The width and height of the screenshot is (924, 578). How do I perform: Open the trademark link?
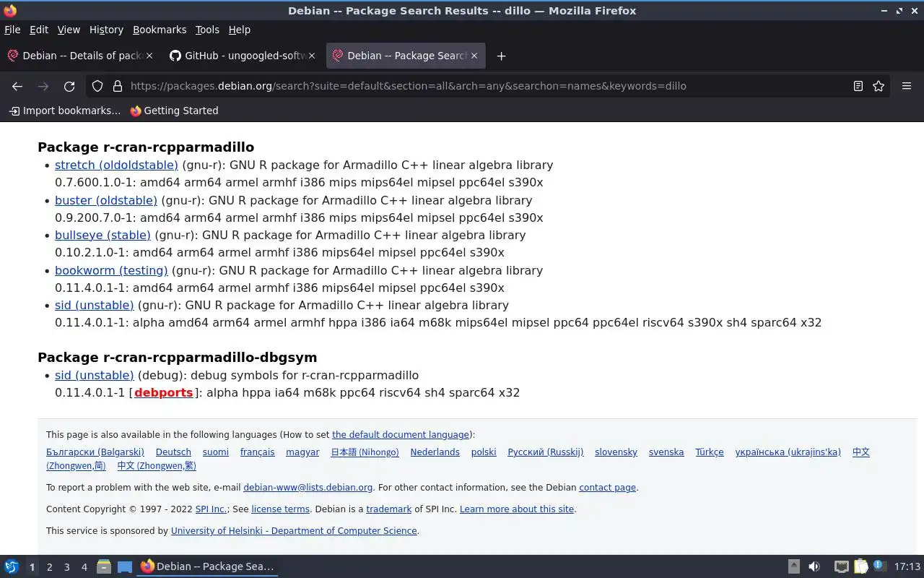(388, 509)
